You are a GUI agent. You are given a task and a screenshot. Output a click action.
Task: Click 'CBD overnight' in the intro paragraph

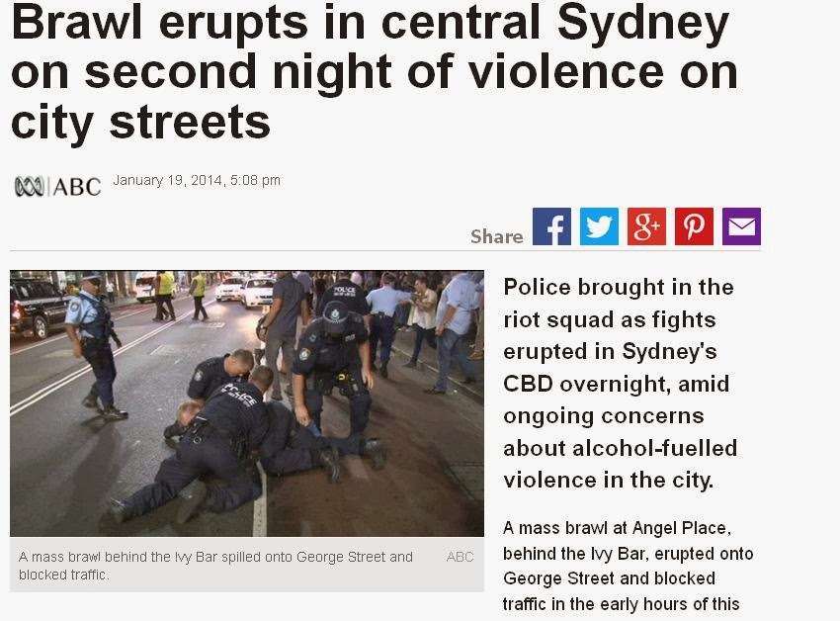pyautogui.click(x=587, y=384)
